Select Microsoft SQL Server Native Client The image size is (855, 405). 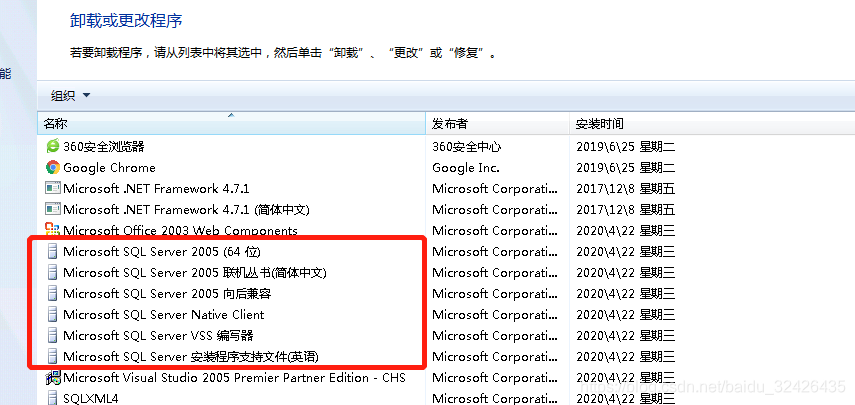coord(164,315)
